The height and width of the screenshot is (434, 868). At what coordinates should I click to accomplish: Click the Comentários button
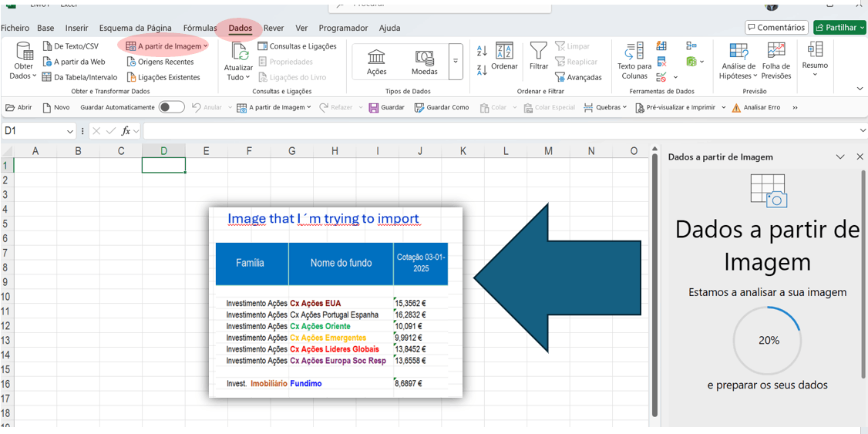click(x=777, y=27)
